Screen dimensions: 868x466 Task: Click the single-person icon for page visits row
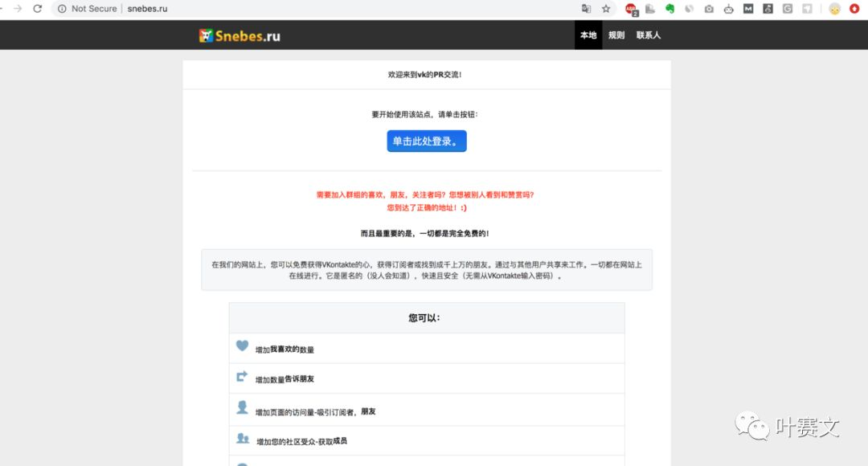pos(242,409)
